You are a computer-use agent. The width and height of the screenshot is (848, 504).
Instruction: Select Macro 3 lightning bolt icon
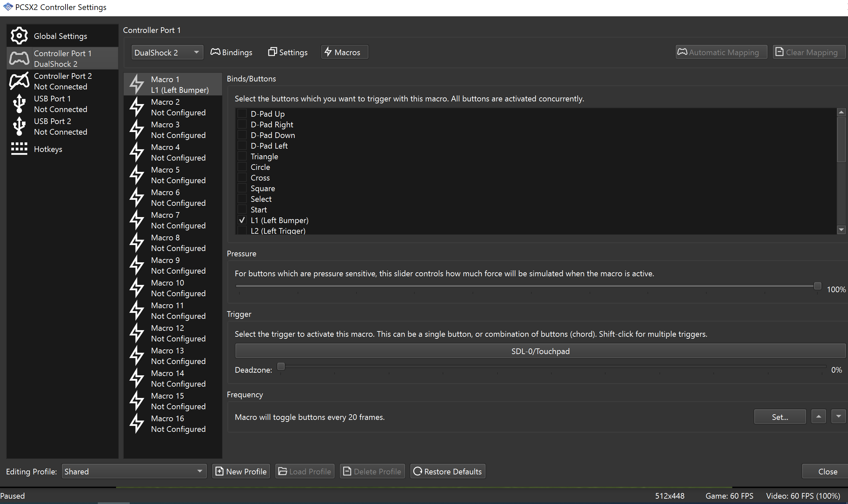(137, 129)
